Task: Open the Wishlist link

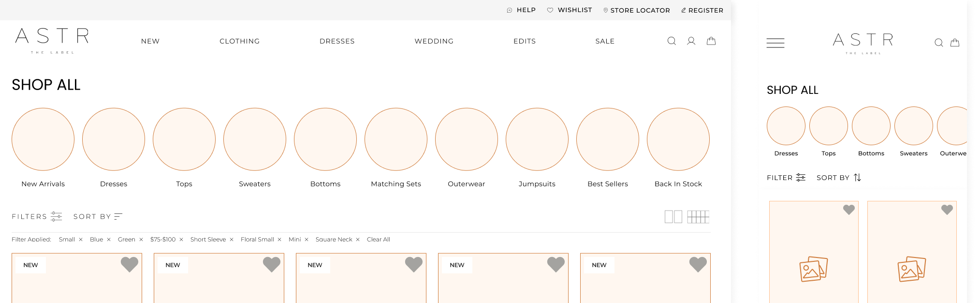Action: (570, 10)
